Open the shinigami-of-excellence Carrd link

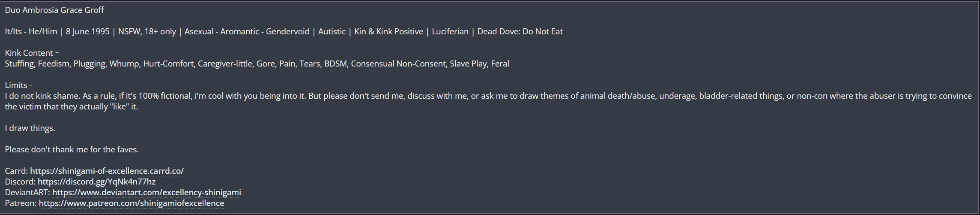[107, 171]
